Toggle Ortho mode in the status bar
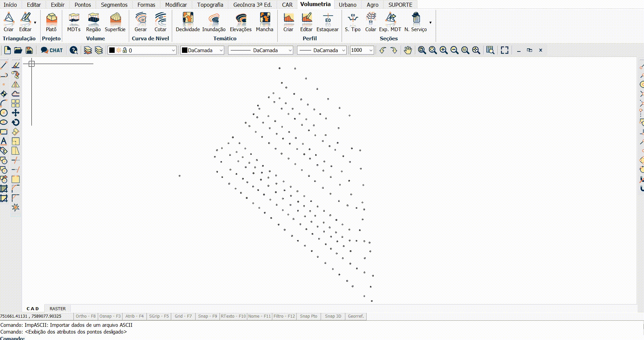The image size is (644, 340). tap(86, 316)
